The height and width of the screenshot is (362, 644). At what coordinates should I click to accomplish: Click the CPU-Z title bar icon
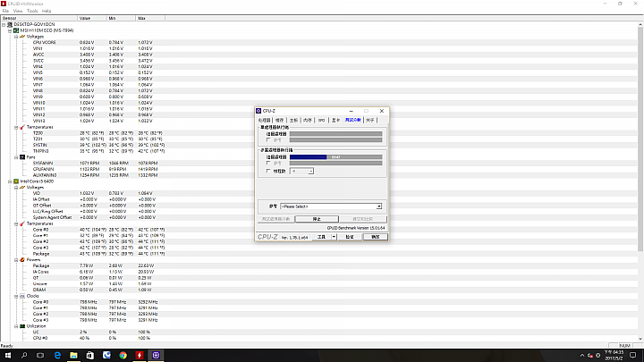[x=258, y=111]
